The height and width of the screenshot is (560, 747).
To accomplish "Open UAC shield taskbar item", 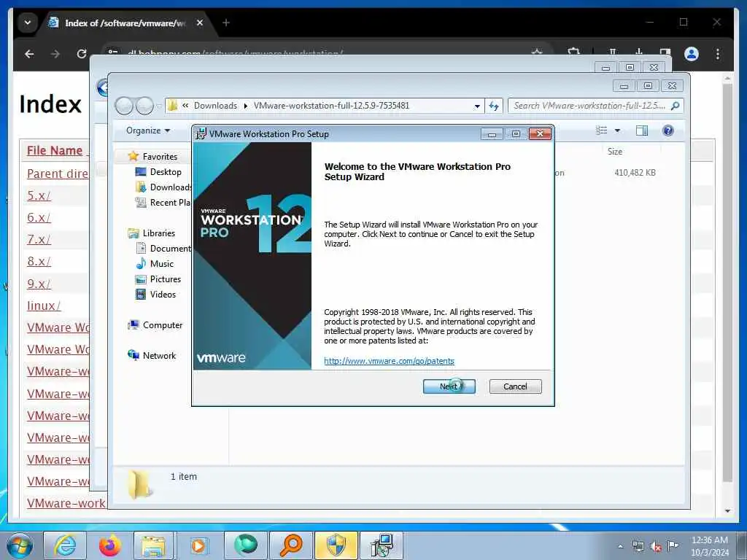I will pyautogui.click(x=336, y=545).
